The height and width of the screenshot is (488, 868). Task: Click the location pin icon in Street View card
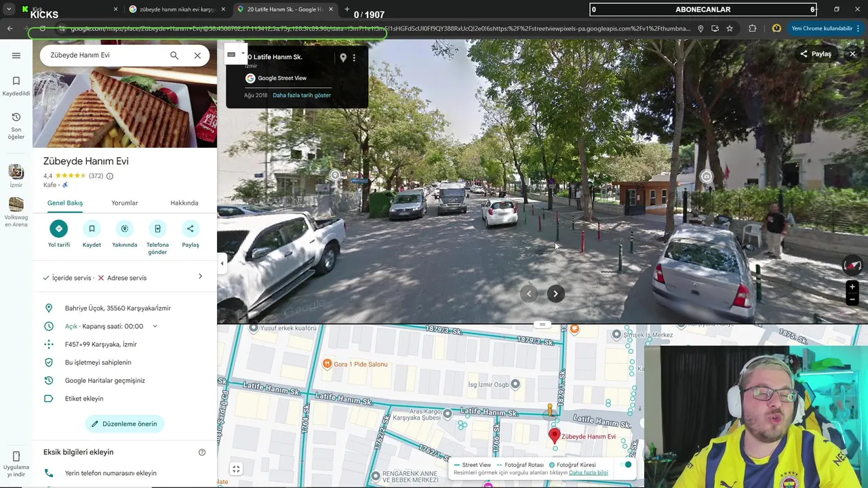[x=343, y=58]
